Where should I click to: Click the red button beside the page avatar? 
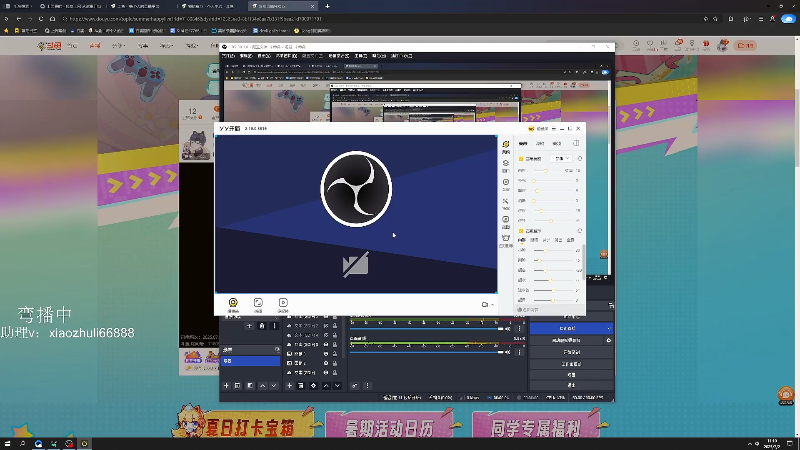pos(745,45)
